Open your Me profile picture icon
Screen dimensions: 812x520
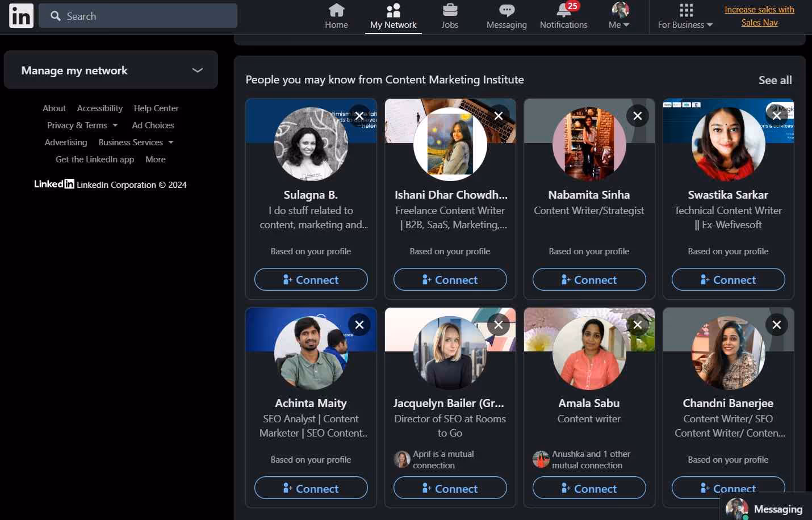pos(620,10)
